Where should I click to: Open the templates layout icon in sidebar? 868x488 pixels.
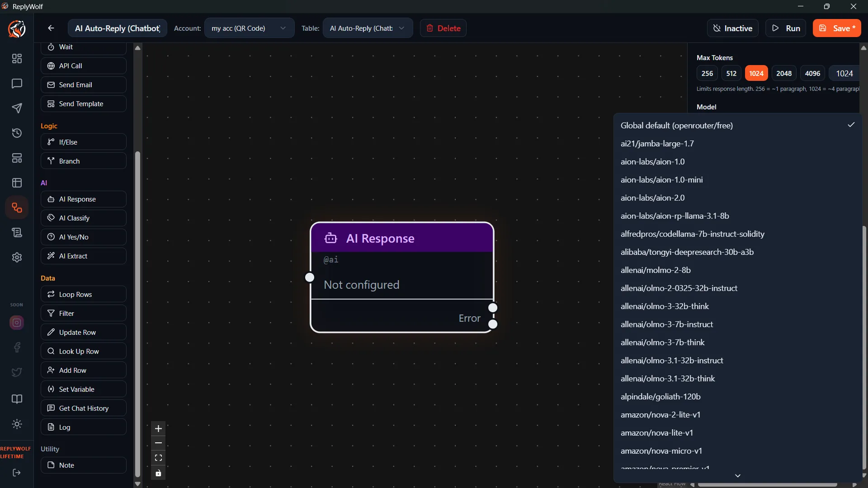coord(17,158)
